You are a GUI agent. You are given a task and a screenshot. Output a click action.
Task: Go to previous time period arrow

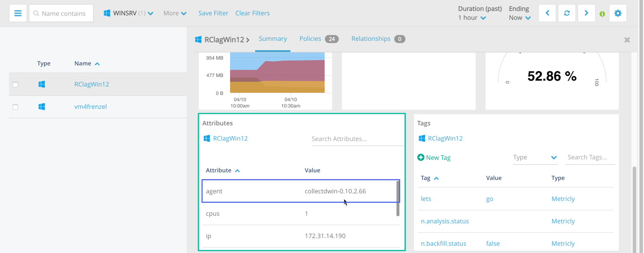pyautogui.click(x=547, y=13)
